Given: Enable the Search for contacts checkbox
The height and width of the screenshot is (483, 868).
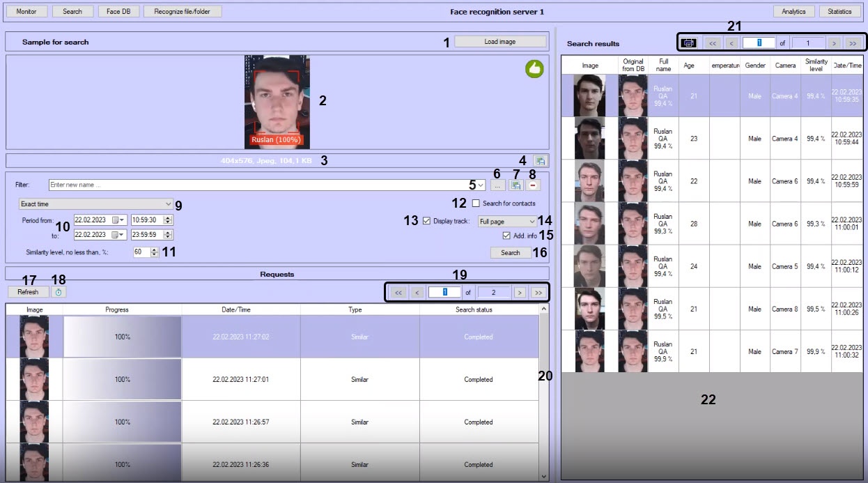Looking at the screenshot, I should coord(476,204).
